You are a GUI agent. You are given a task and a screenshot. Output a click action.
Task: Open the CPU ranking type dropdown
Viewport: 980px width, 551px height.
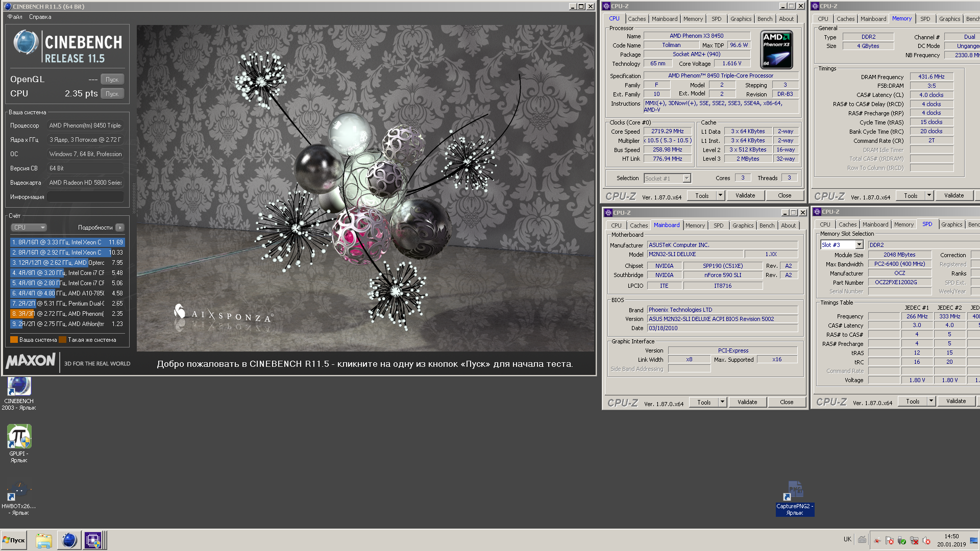click(x=29, y=228)
